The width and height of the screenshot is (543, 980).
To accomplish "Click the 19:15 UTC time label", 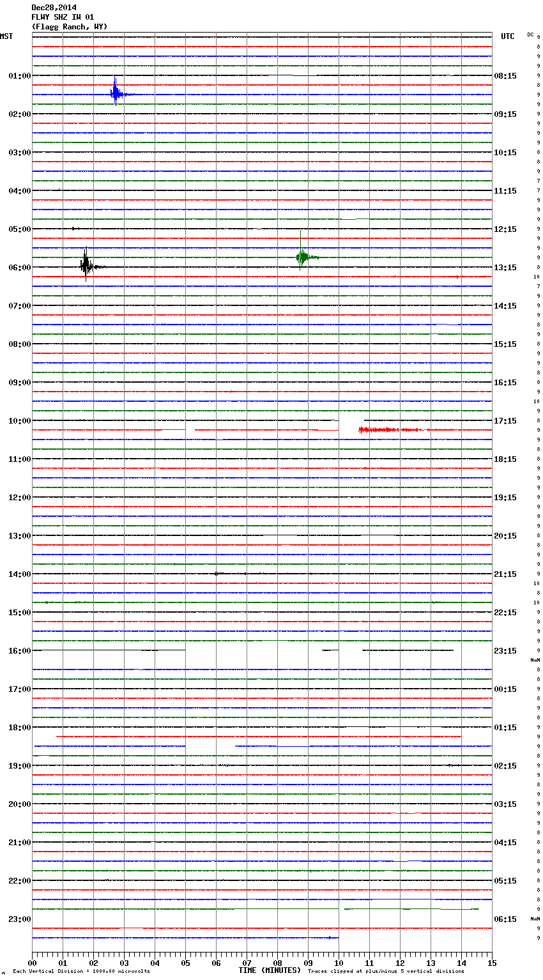I will [505, 498].
